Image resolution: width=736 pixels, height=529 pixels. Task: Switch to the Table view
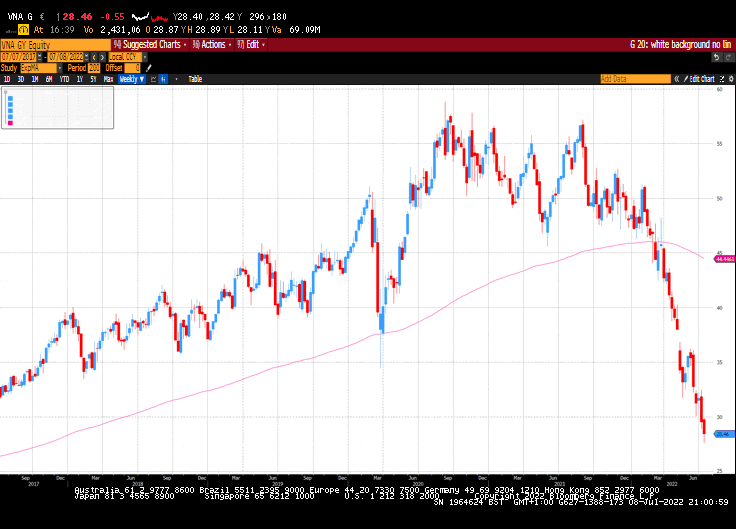pyautogui.click(x=194, y=78)
